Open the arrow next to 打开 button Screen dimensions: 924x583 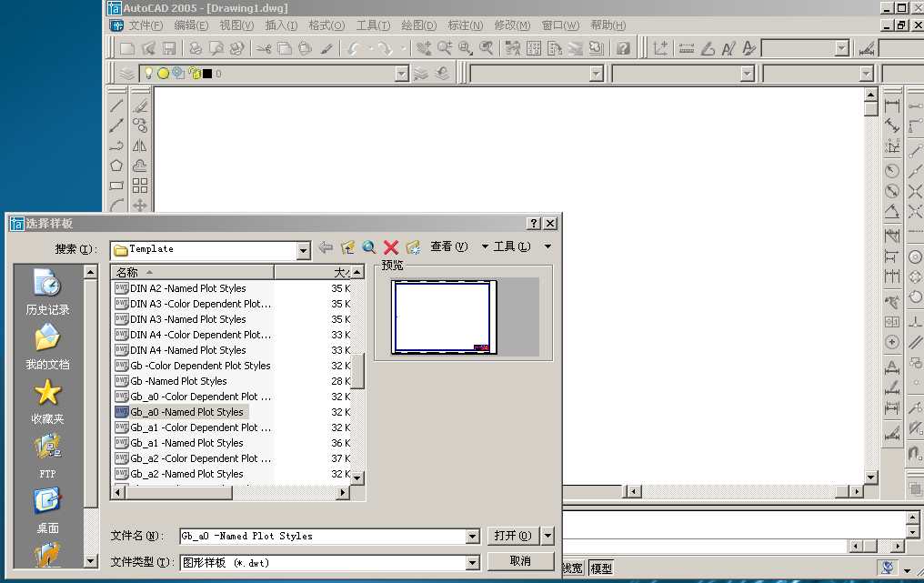[x=547, y=536]
